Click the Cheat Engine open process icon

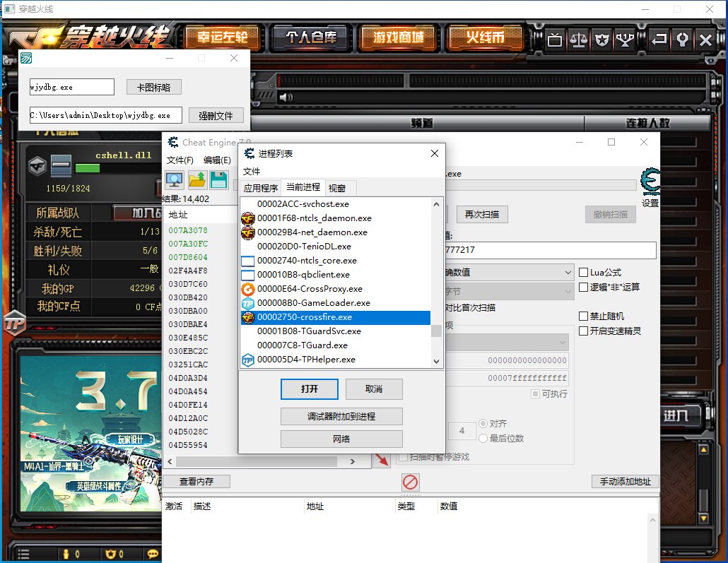click(x=174, y=179)
